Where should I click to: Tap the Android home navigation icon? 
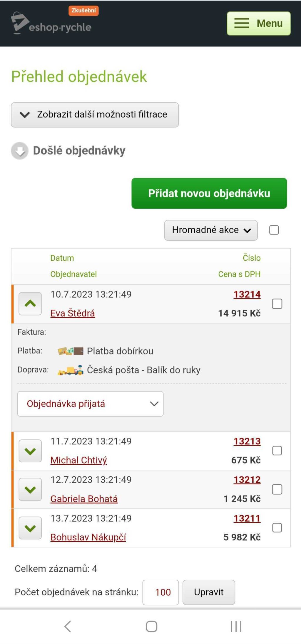[151, 626]
